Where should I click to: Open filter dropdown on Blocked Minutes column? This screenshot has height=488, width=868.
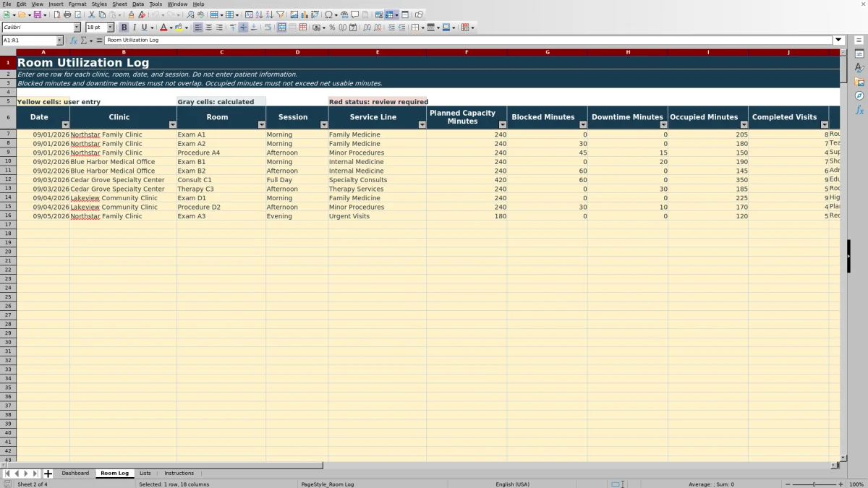(583, 124)
